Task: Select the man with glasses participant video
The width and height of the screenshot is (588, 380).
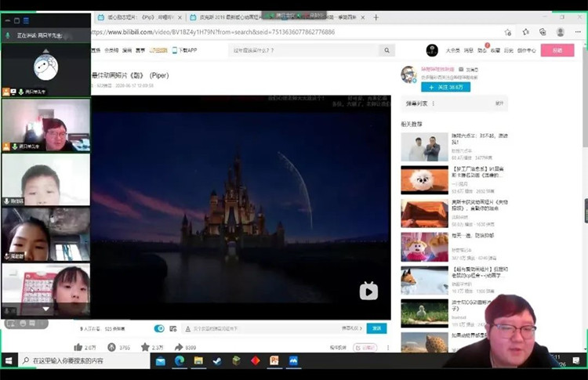Action: point(45,125)
